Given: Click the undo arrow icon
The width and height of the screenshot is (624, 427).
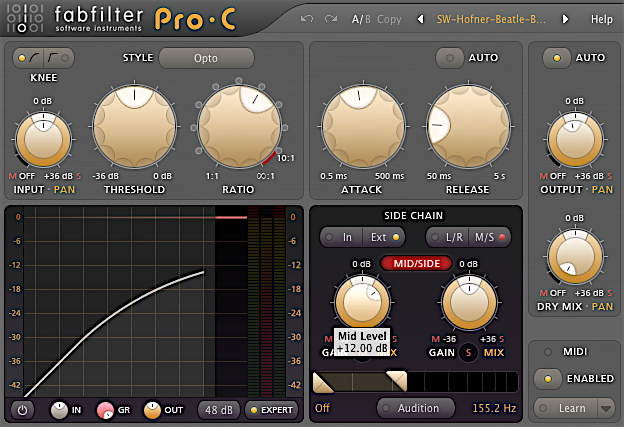Looking at the screenshot, I should pos(307,19).
